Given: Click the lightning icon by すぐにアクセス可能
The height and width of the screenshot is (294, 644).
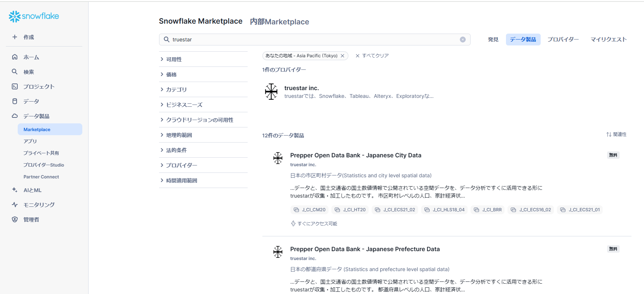Looking at the screenshot, I should (293, 223).
